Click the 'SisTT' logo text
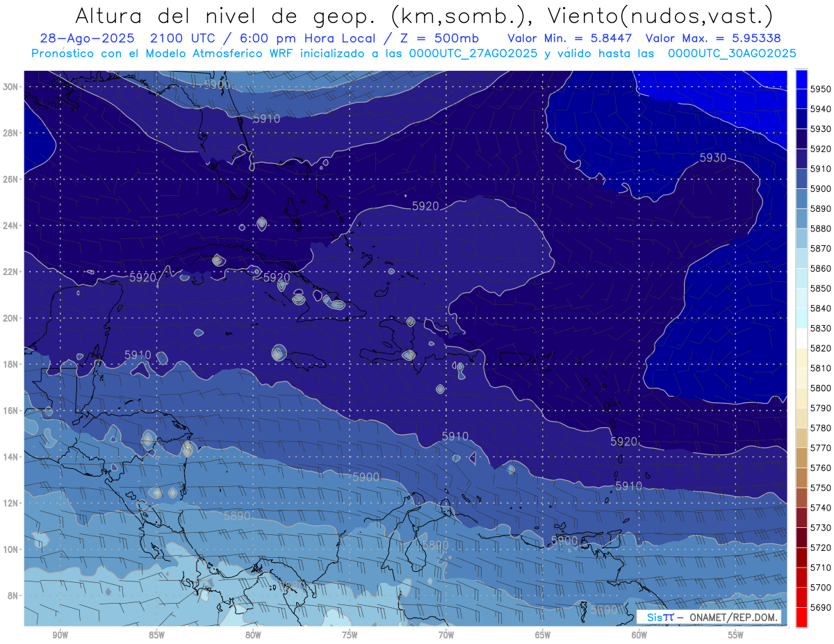Viewport: 834px width, 644px height. (x=660, y=617)
